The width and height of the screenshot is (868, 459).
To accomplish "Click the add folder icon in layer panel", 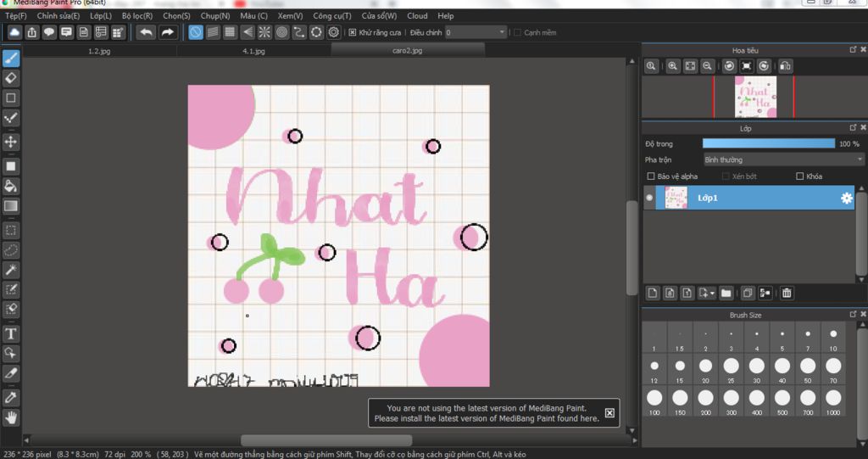I will [726, 293].
